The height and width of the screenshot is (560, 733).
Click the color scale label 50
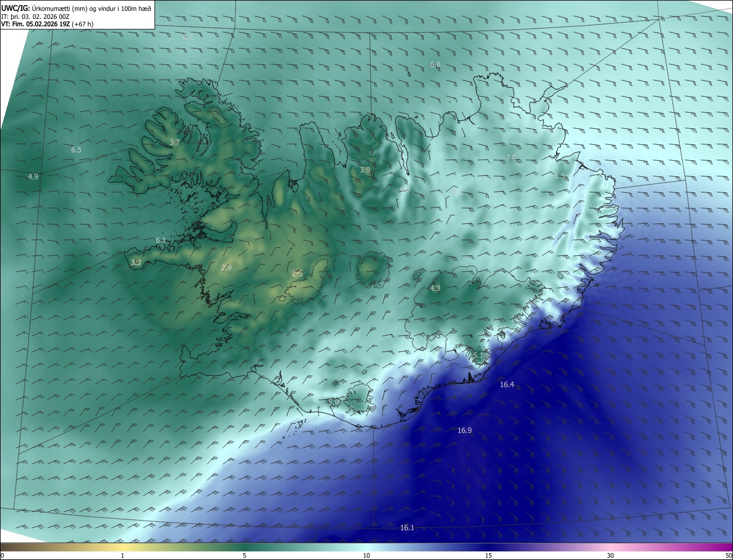pos(728,555)
